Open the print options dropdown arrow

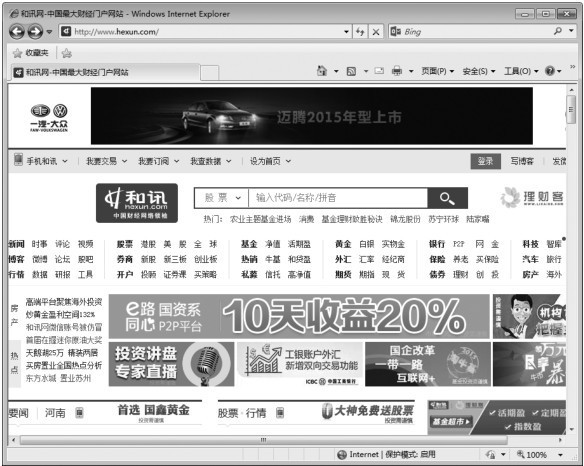411,71
